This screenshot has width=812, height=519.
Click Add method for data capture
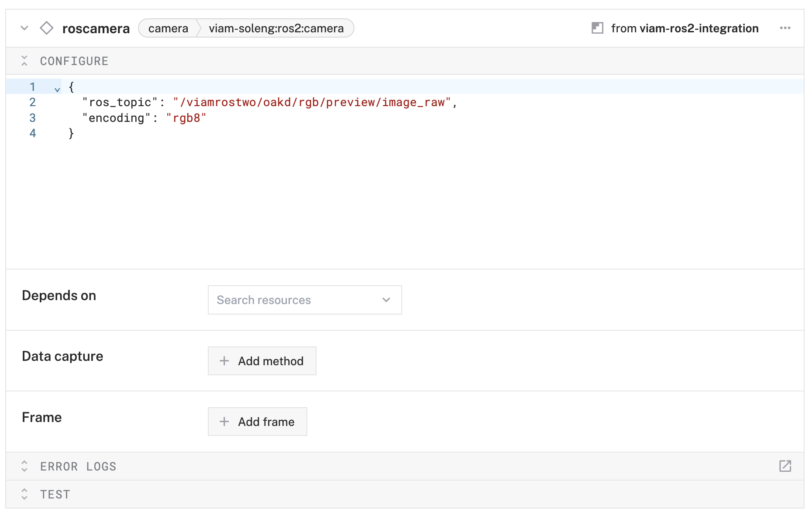point(262,361)
